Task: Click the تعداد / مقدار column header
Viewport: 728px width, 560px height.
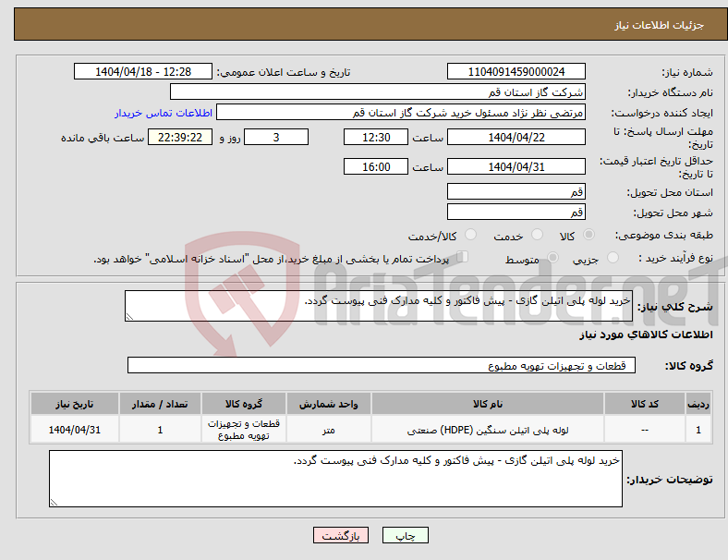Action: point(160,404)
